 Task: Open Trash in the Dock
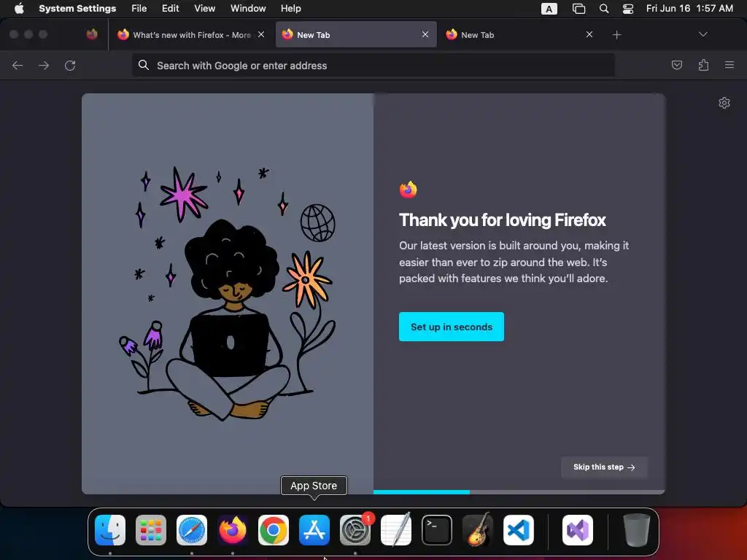[636, 530]
